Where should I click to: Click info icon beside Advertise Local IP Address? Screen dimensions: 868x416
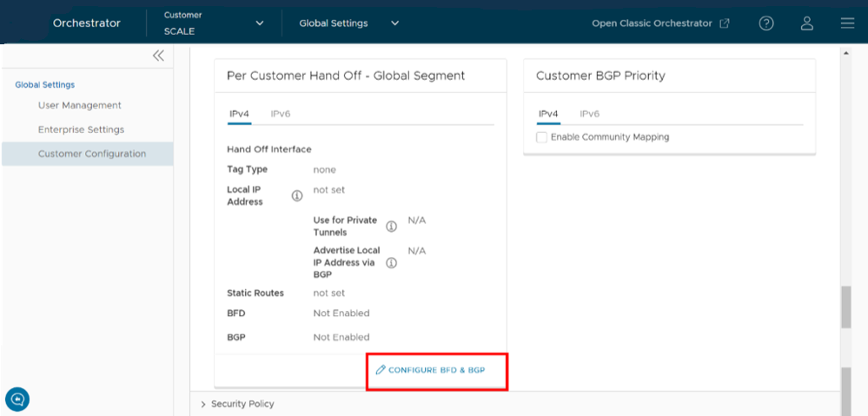click(x=391, y=262)
